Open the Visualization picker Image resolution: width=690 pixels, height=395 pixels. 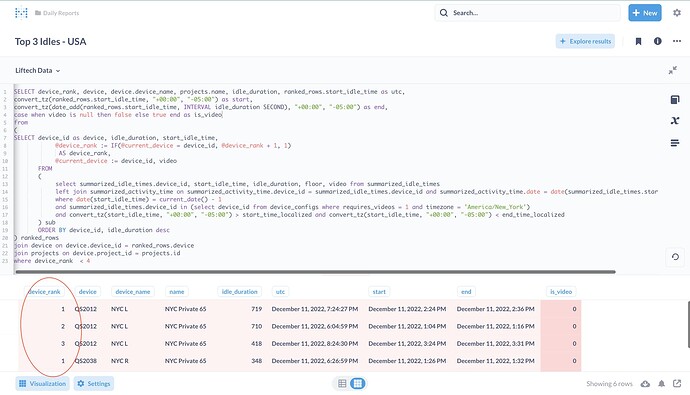pyautogui.click(x=43, y=384)
